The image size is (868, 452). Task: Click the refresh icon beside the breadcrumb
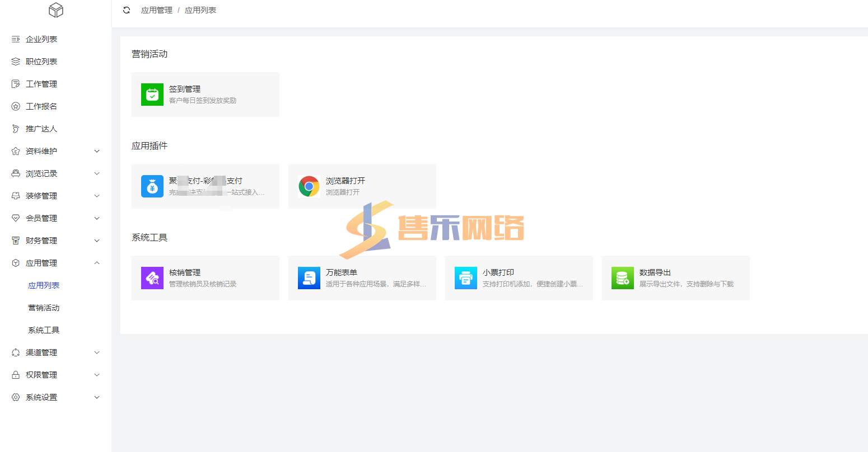(127, 10)
